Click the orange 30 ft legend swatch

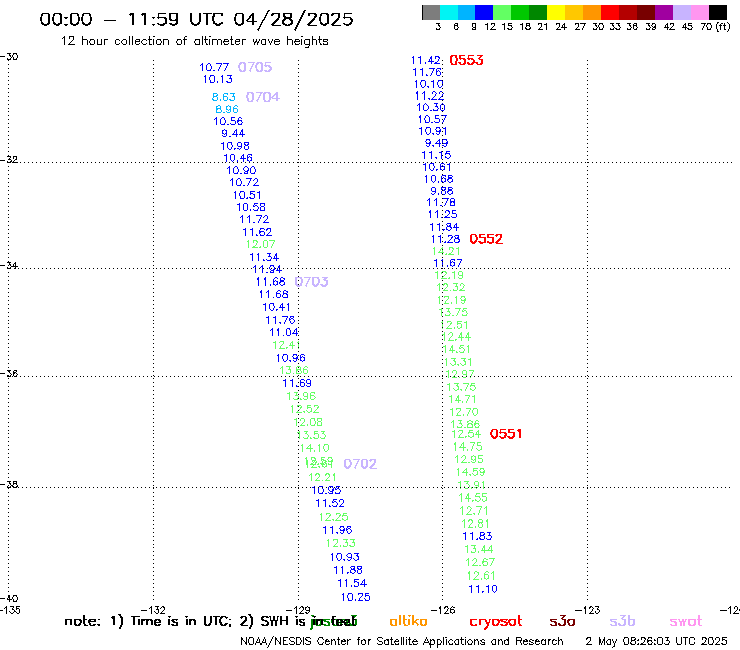coord(592,12)
